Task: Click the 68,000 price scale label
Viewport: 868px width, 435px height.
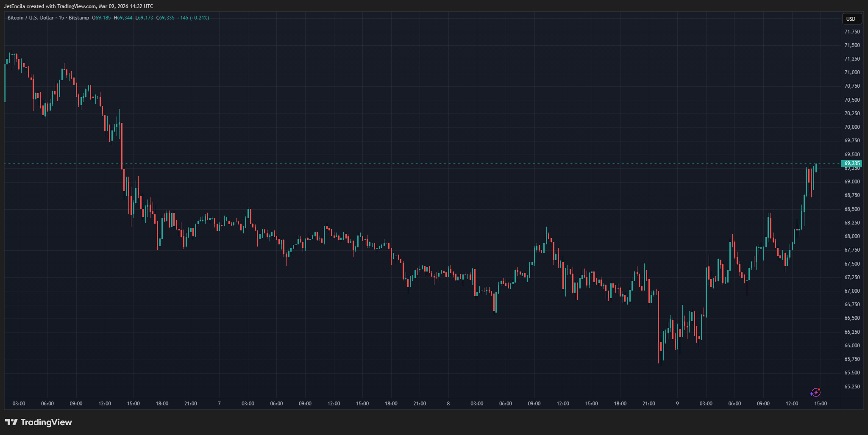Action: (852, 236)
